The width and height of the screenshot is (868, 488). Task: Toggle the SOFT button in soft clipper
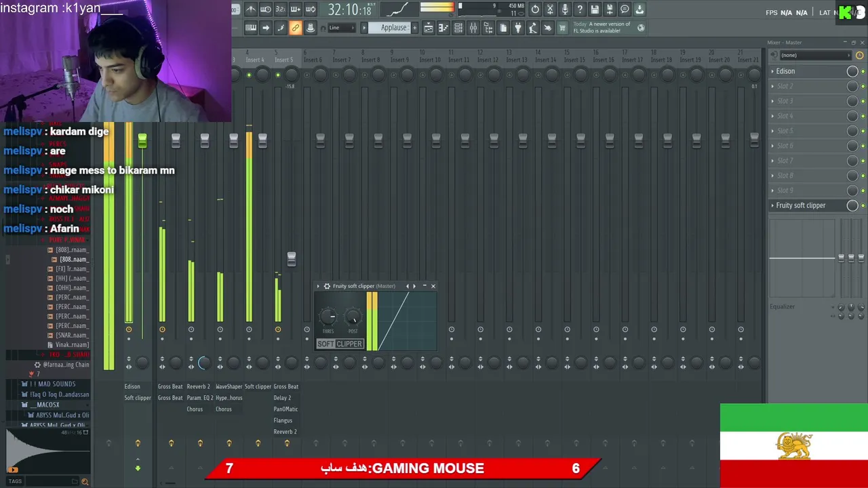tap(325, 344)
